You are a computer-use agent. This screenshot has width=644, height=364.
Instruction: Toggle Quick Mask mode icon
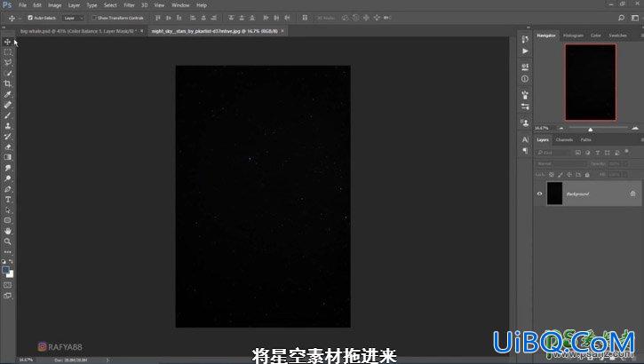click(7, 285)
